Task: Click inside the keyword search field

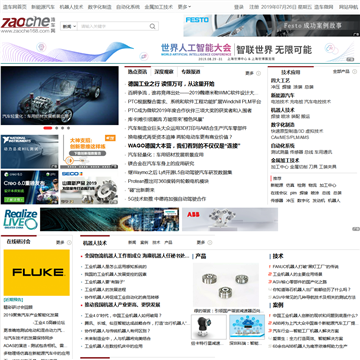Action: pyautogui.click(x=113, y=26)
